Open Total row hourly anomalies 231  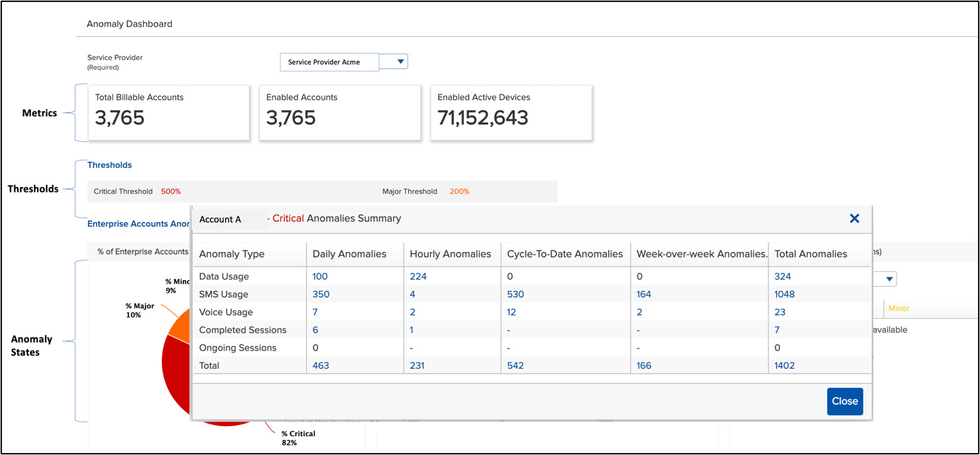pos(417,366)
